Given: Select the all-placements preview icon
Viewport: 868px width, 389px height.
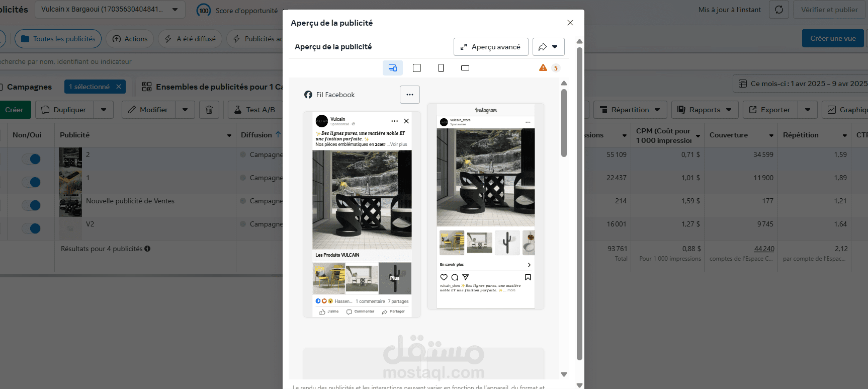Looking at the screenshot, I should pyautogui.click(x=393, y=68).
